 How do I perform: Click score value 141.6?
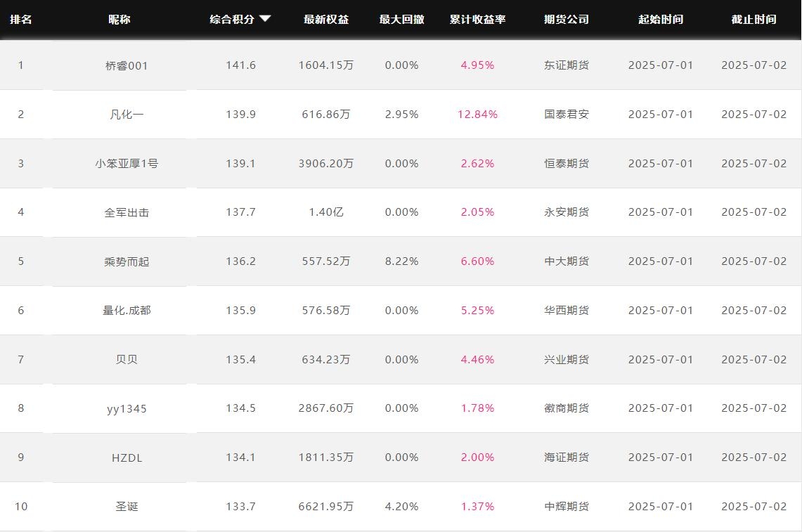240,65
